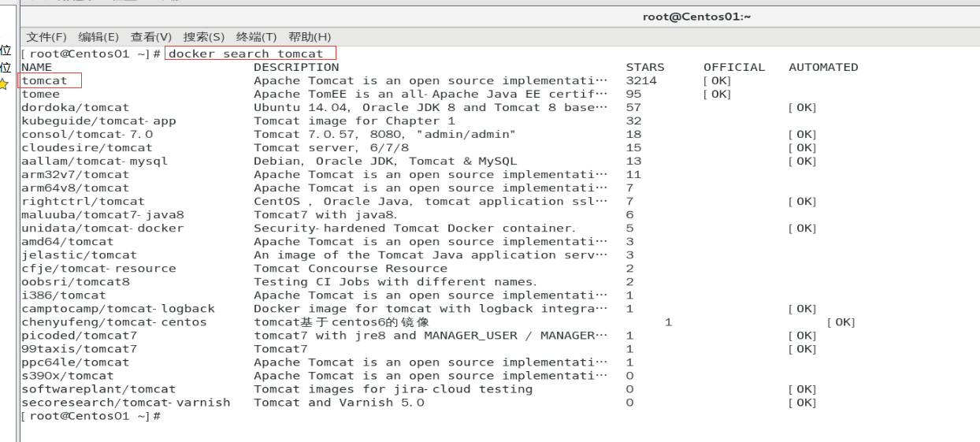Click the NAME column header
The image size is (980, 442).
37,67
